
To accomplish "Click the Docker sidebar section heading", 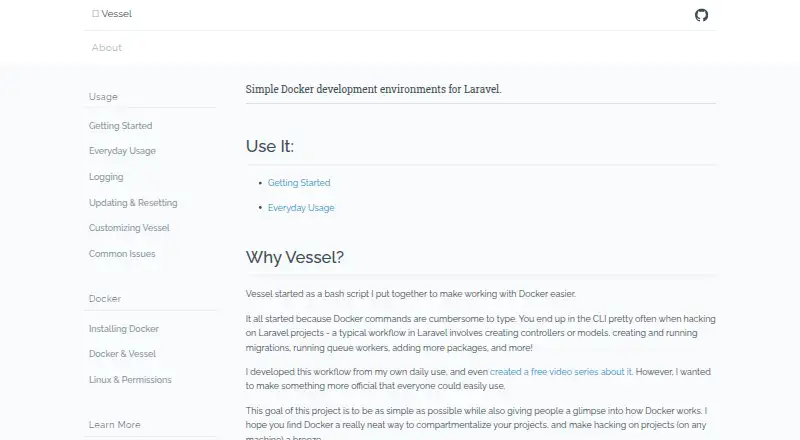I will pos(105,299).
